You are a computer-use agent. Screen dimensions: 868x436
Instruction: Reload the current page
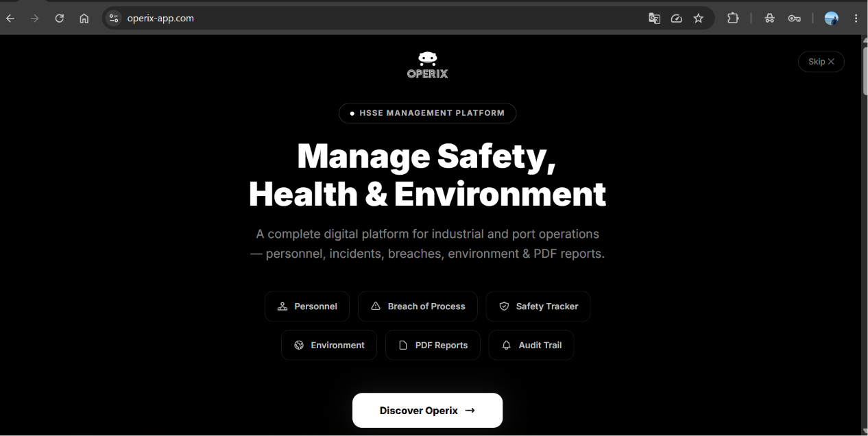pos(60,19)
